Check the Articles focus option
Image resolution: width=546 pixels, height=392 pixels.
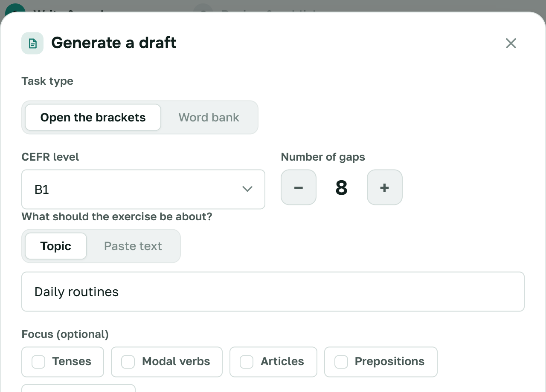(x=247, y=362)
